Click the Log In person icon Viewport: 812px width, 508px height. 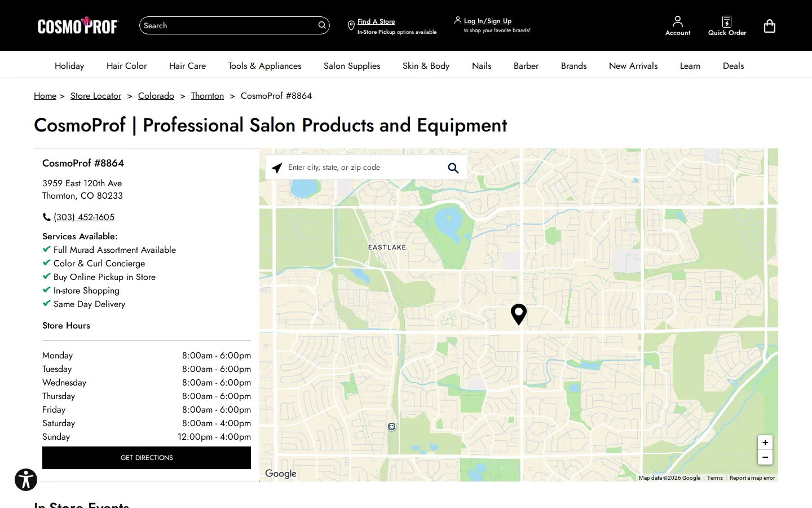click(x=457, y=20)
